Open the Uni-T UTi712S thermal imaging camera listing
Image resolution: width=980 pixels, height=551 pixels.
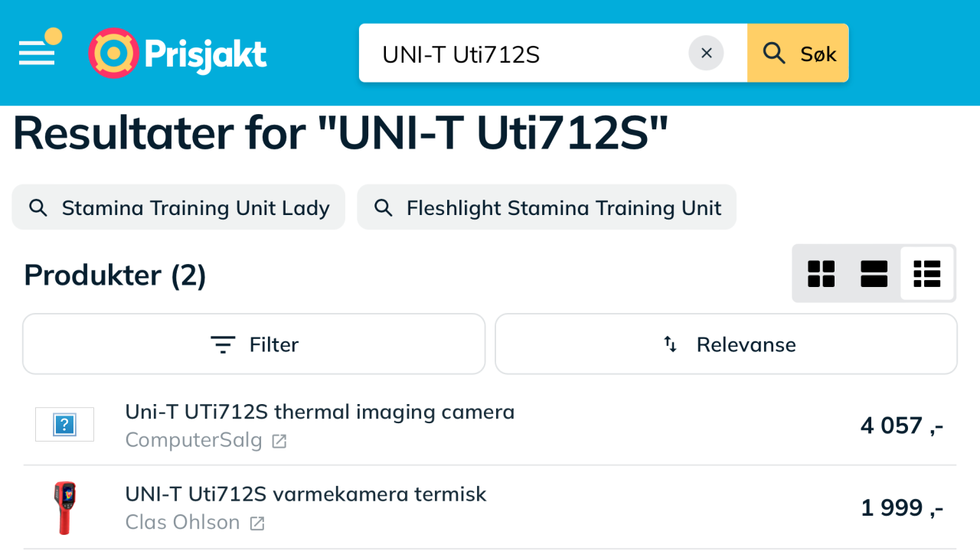[319, 412]
